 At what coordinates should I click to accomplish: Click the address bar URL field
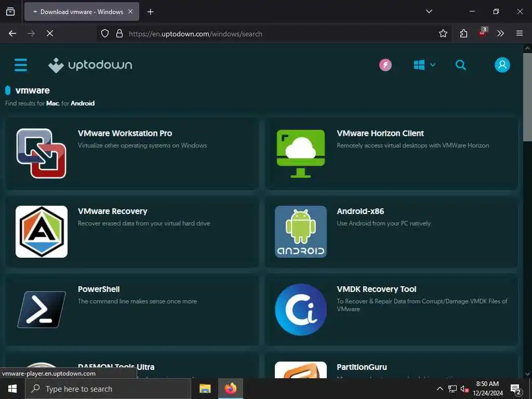[x=273, y=33]
